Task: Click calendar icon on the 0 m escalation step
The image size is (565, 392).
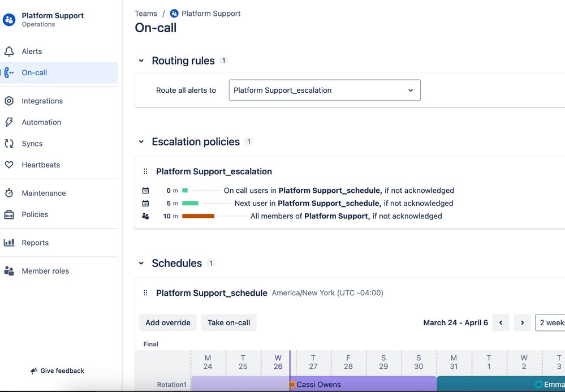Action: 145,190
